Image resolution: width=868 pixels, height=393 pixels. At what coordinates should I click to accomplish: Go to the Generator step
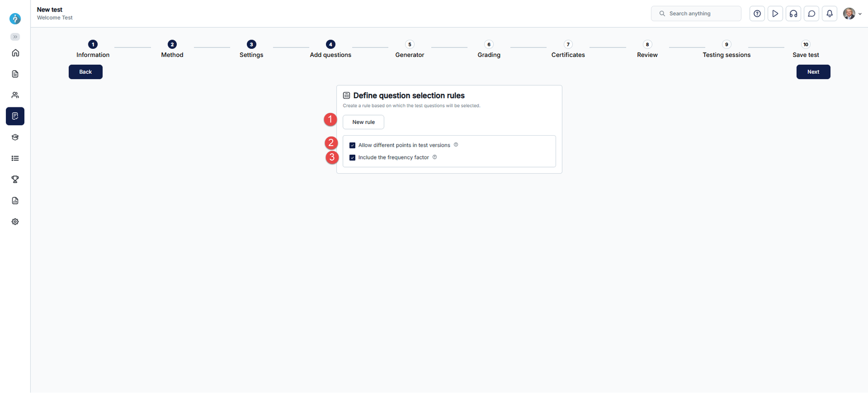[x=410, y=49]
